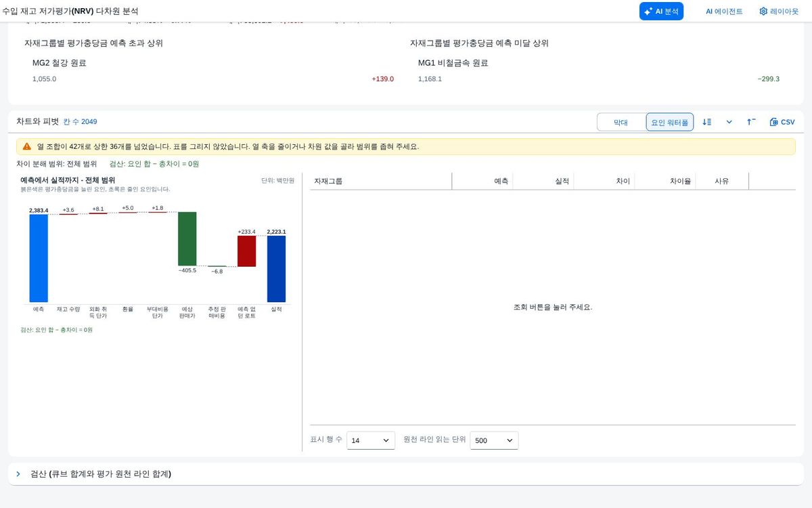
Task: Click the +139.0 value
Action: 382,79
